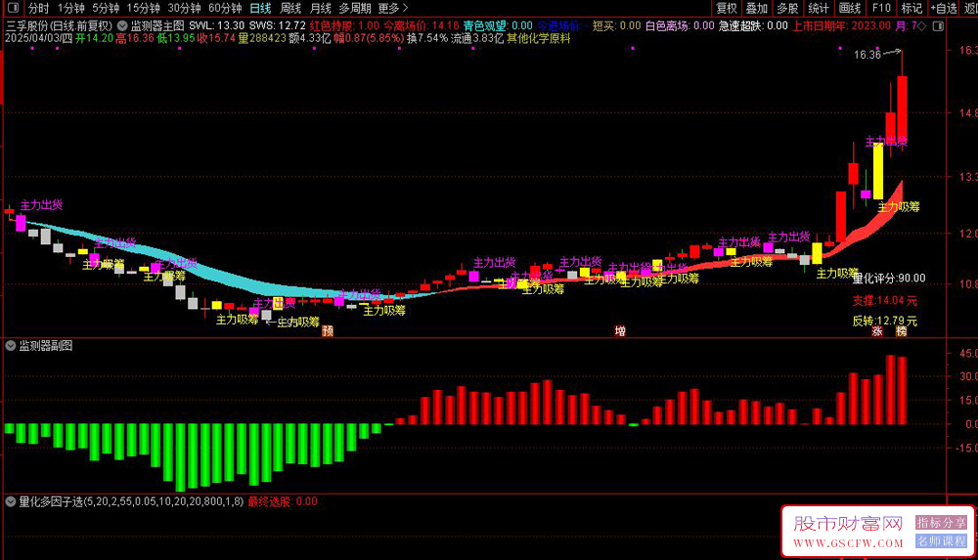Select the 15分钟 period tab
978x560 pixels.
coord(143,8)
